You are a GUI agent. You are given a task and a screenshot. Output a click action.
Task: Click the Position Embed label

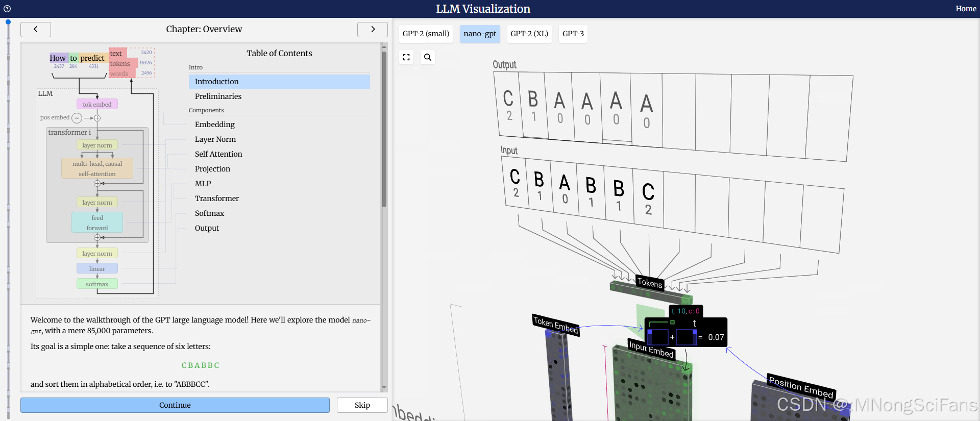click(x=801, y=387)
